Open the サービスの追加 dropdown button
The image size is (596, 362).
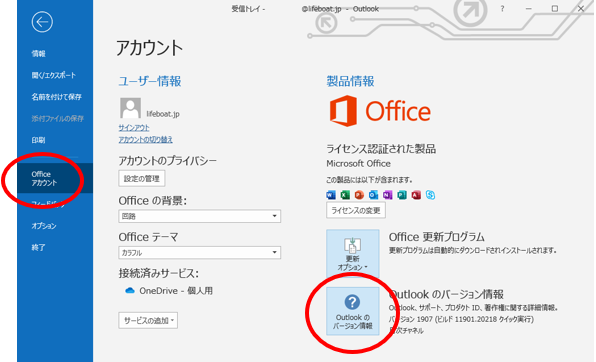(x=148, y=321)
